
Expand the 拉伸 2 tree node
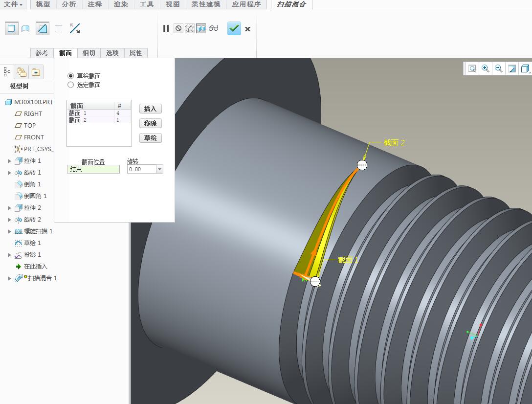(x=9, y=208)
